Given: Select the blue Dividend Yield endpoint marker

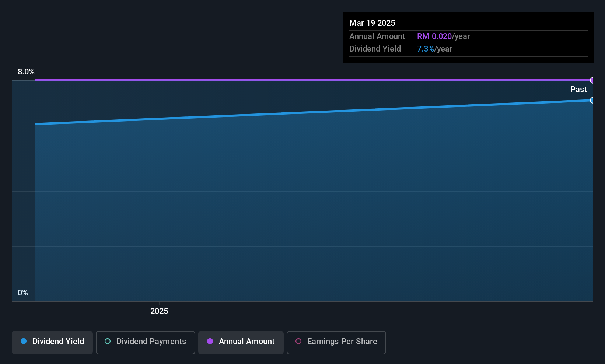Looking at the screenshot, I should [x=592, y=100].
